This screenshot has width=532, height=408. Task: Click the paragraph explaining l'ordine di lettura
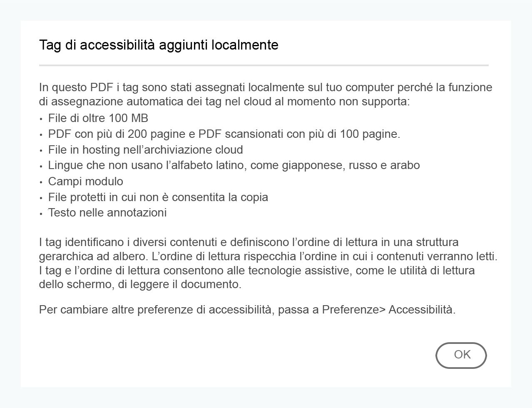pyautogui.click(x=266, y=263)
